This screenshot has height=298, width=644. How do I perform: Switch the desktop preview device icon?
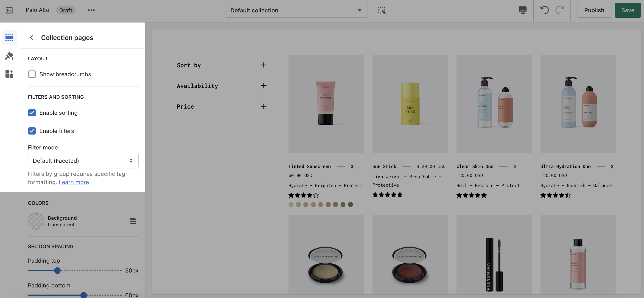[x=523, y=10]
